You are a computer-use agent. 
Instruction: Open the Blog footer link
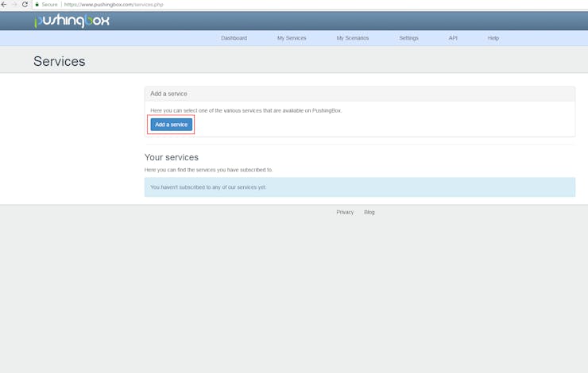tap(369, 213)
